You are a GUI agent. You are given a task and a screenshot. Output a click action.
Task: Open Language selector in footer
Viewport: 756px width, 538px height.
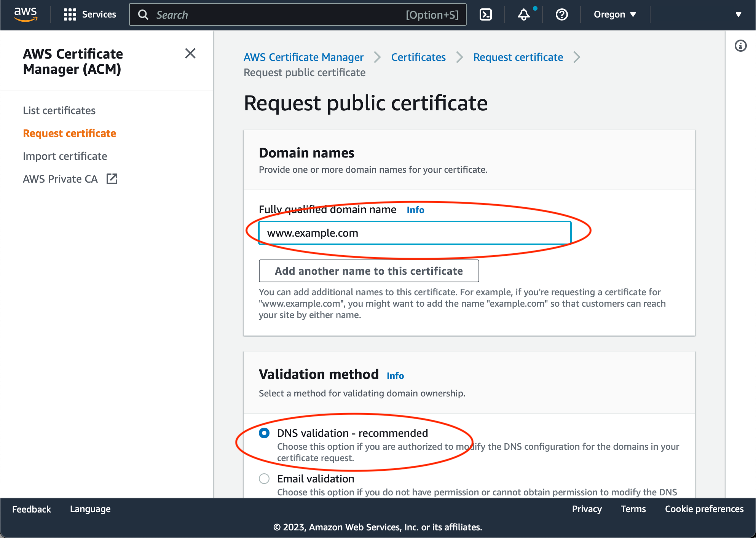click(x=90, y=509)
